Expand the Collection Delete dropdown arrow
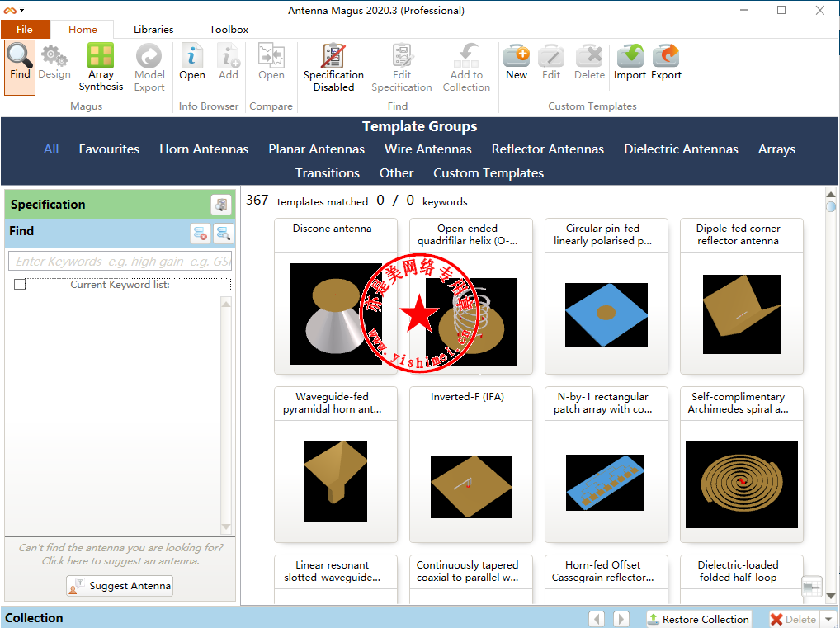 coord(828,619)
